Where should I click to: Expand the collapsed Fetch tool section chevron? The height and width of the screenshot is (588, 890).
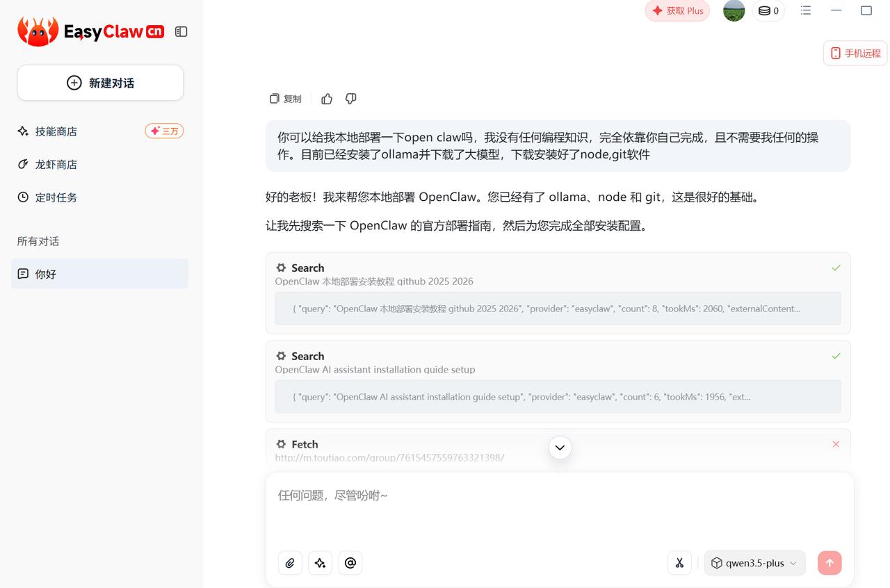pos(559,448)
